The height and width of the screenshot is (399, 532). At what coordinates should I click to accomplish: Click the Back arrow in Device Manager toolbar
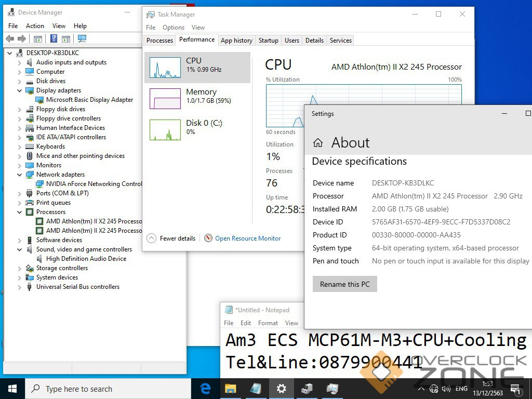10,38
